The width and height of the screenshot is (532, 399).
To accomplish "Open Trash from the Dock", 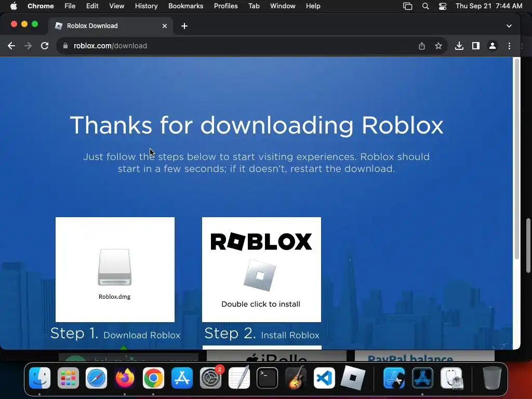I will [x=492, y=378].
